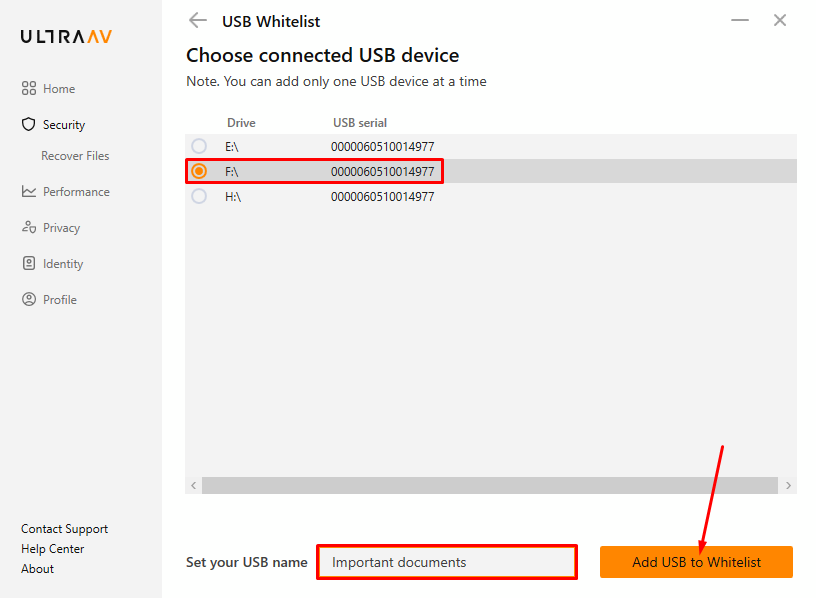The image size is (816, 598).
Task: Select the H:\ drive radio button
Action: coord(199,196)
